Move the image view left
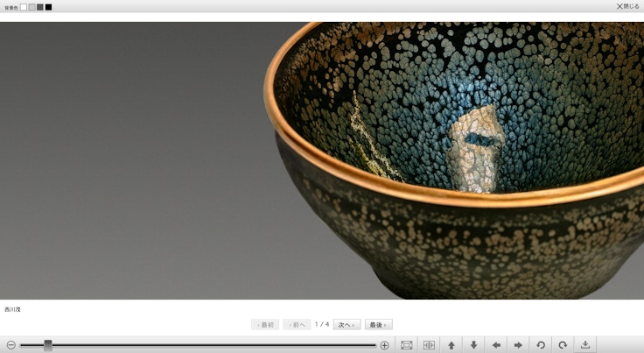This screenshot has width=644, height=353. coord(496,345)
